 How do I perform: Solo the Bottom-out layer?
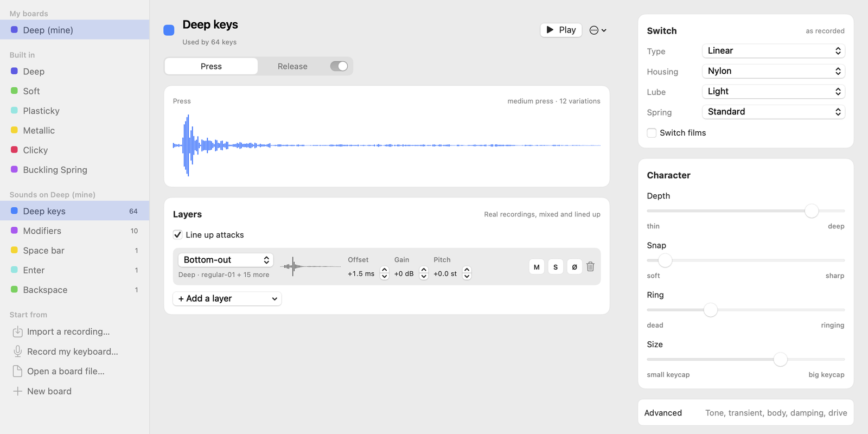556,267
